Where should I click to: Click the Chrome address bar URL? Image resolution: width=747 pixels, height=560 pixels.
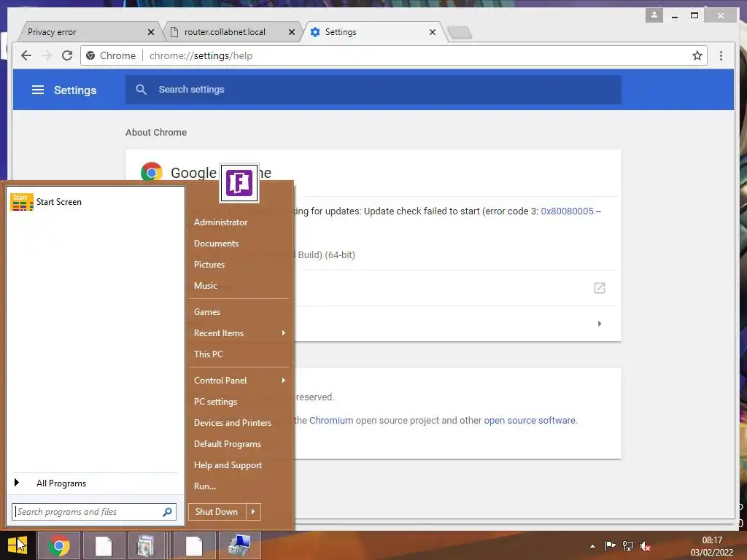pyautogui.click(x=201, y=55)
